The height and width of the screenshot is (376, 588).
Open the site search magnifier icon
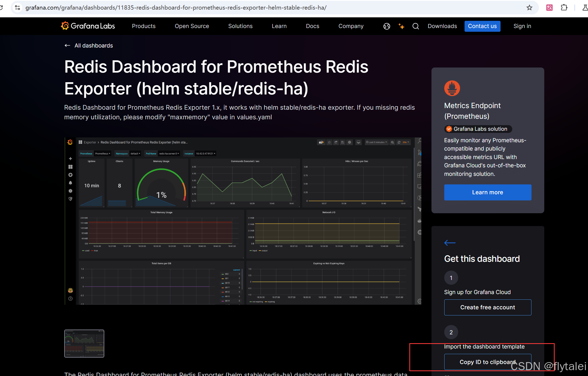coord(415,26)
